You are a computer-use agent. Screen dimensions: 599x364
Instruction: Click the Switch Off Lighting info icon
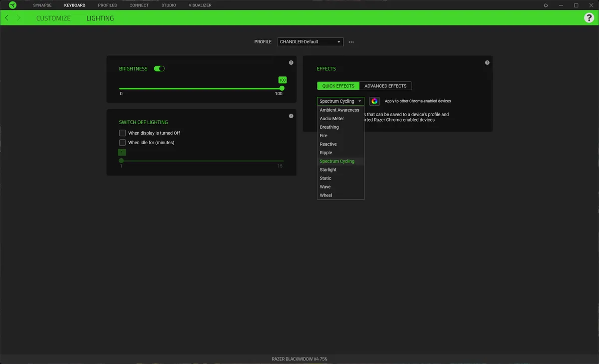[291, 116]
